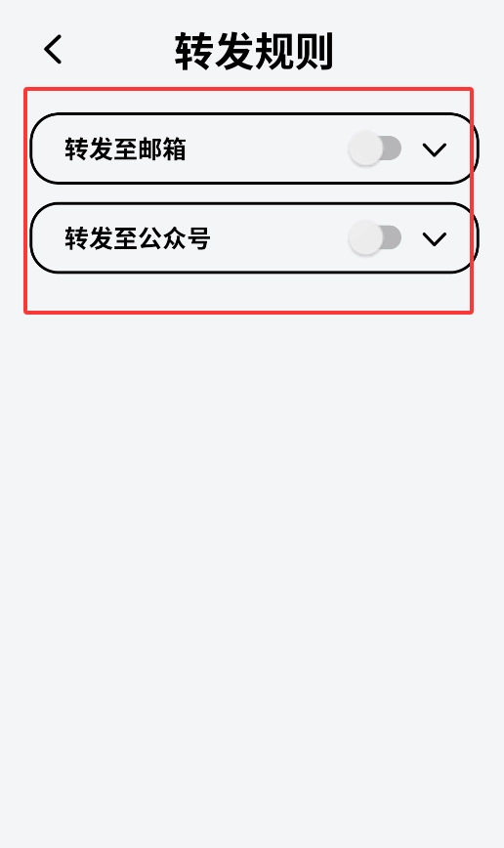Click the down-arrow icon in the 公众号 row
Viewport: 504px width, 848px height.
coord(435,239)
